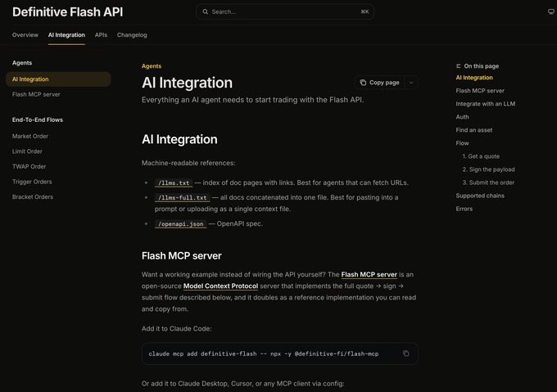Viewport: 557px width, 392px height.
Task: Click the claude mcp add code text
Action: 263,354
